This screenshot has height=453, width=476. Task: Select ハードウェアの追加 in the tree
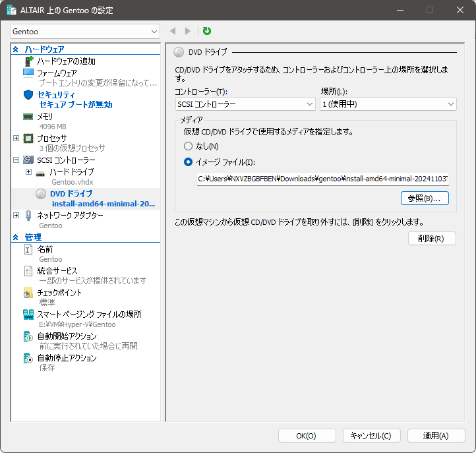tap(66, 61)
